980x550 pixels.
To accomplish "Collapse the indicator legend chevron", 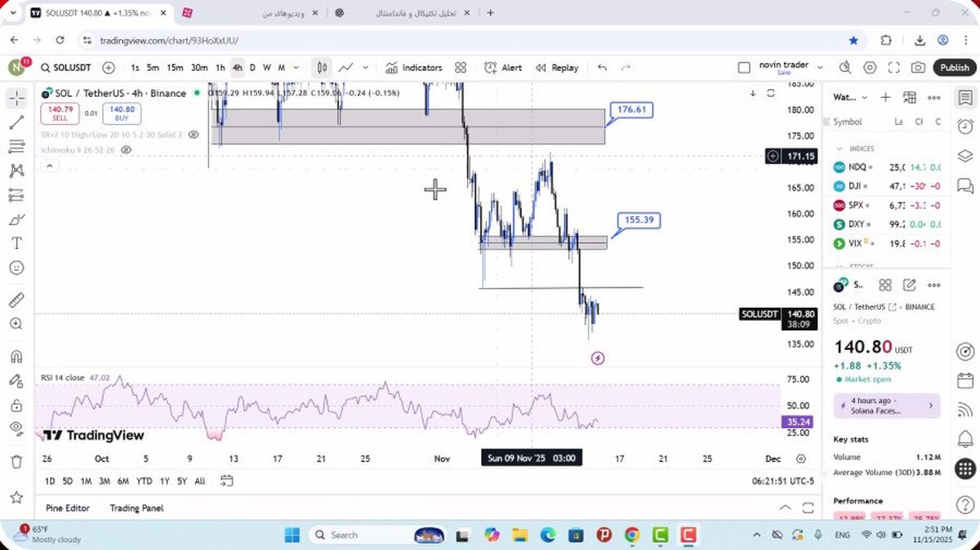I will click(x=49, y=166).
